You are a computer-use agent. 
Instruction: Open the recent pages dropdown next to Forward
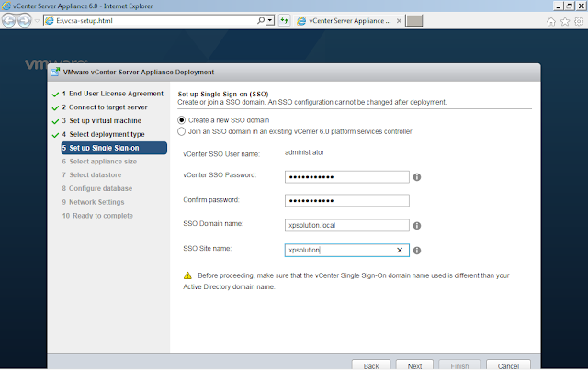click(x=37, y=21)
